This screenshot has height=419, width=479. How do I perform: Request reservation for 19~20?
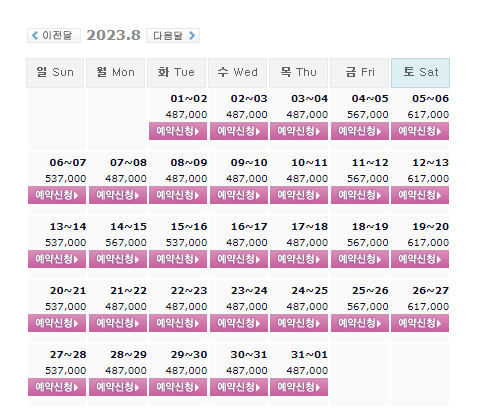click(420, 259)
